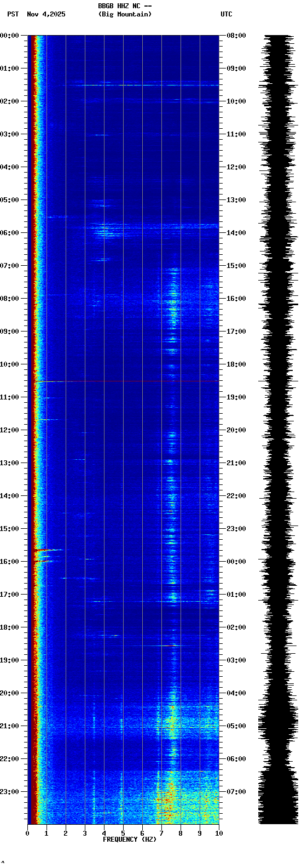Click the PST '20:00' time label
Viewport: 302px width, 868px height.
[10, 693]
